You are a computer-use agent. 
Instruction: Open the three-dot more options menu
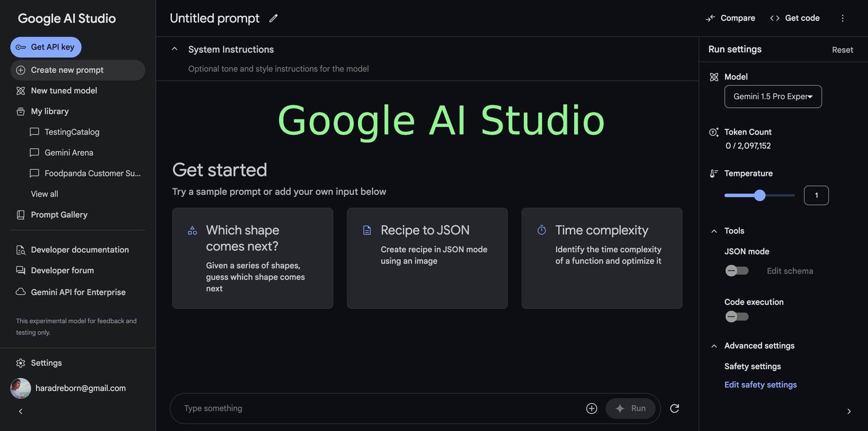tap(843, 18)
